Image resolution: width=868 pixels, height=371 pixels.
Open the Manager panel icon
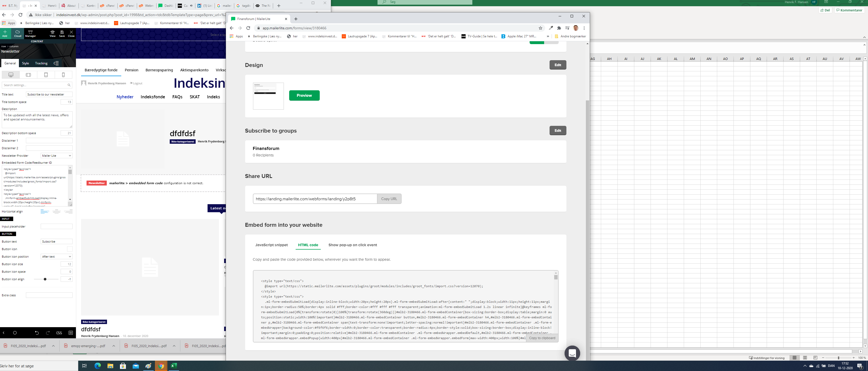[30, 33]
